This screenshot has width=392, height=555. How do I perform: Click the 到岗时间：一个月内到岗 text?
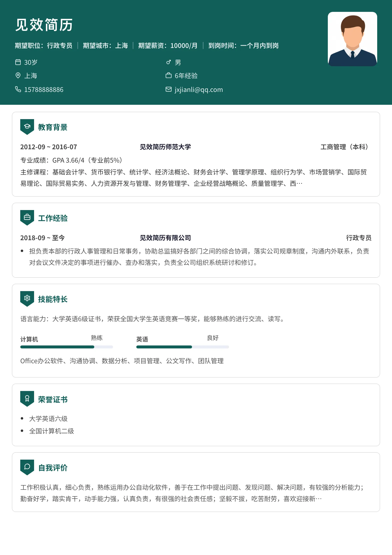tap(243, 45)
